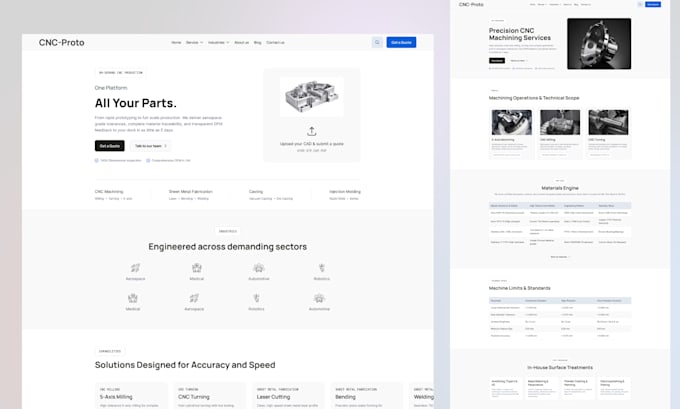The width and height of the screenshot is (680, 409).
Task: Click the blue header button on the right page
Action: pos(653,4)
